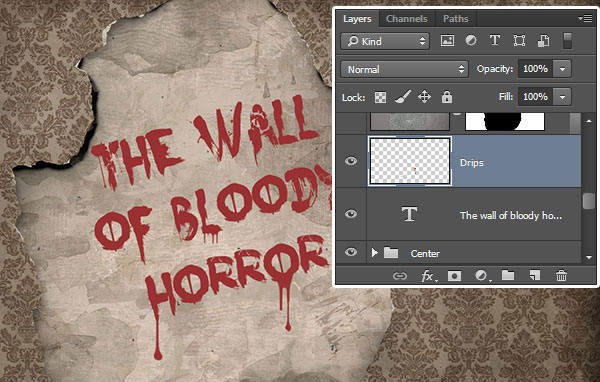Filter layers by pixel layers icon
This screenshot has height=382, width=600.
tap(447, 41)
